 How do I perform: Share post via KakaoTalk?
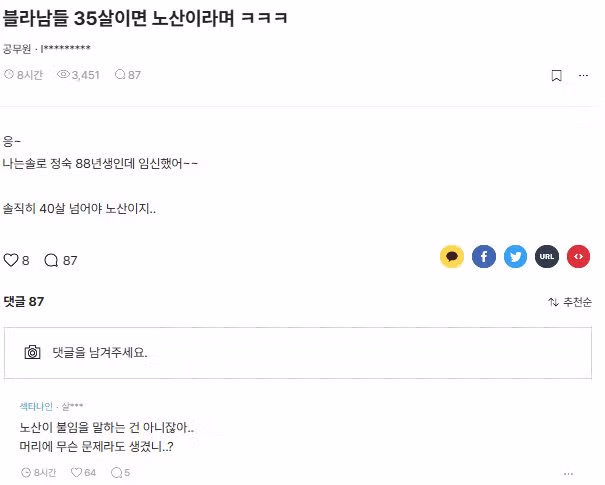coord(452,257)
